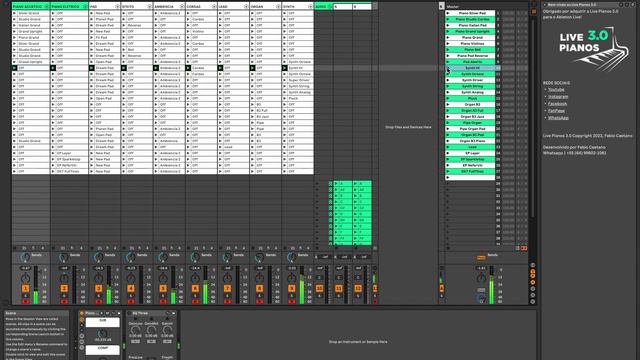Open the Facebook link

[x=557, y=104]
